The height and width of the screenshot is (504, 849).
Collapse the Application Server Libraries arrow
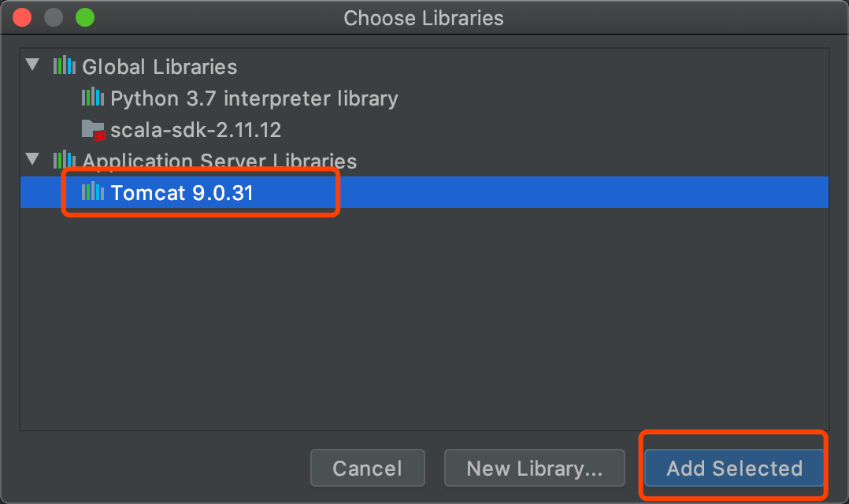tap(32, 159)
